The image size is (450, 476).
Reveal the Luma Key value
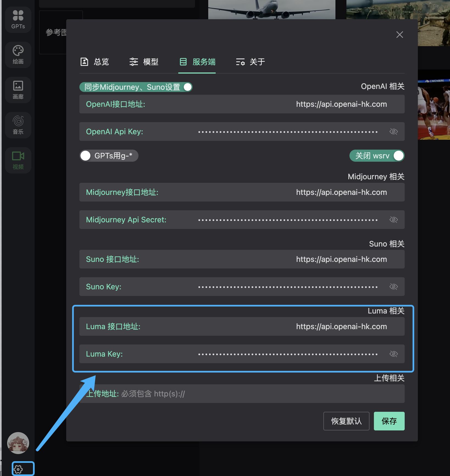[393, 354]
